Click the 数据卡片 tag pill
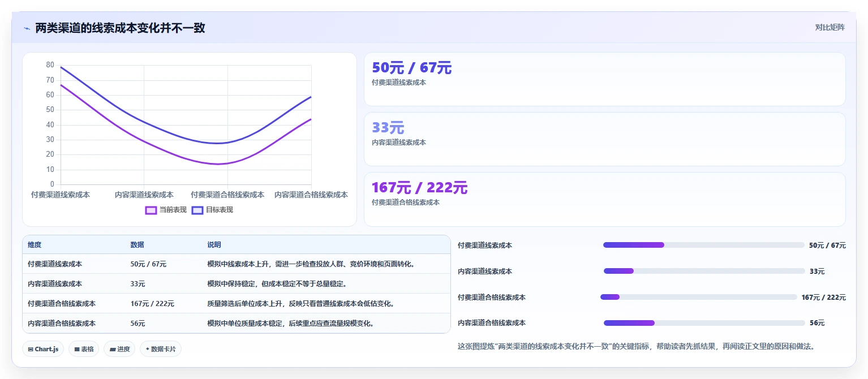 click(x=161, y=349)
